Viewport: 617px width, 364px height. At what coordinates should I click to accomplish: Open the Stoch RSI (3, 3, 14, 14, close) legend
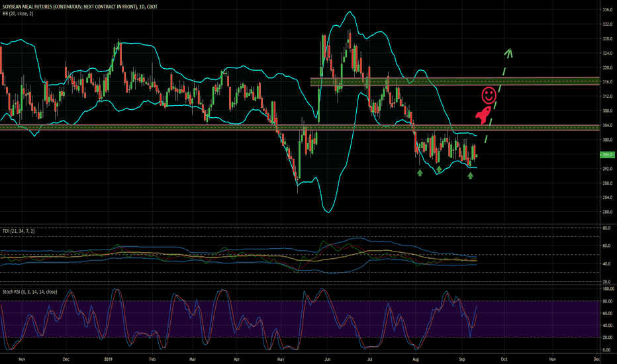coord(30,292)
